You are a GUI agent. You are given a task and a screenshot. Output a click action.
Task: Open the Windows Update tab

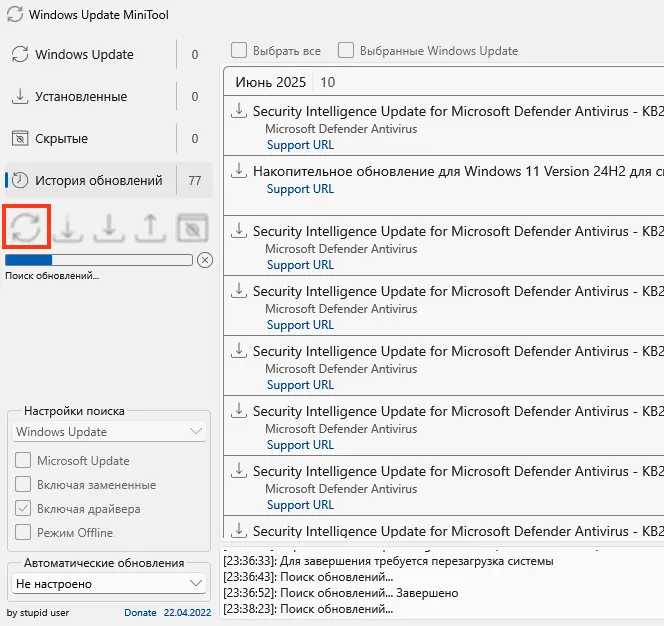[84, 55]
